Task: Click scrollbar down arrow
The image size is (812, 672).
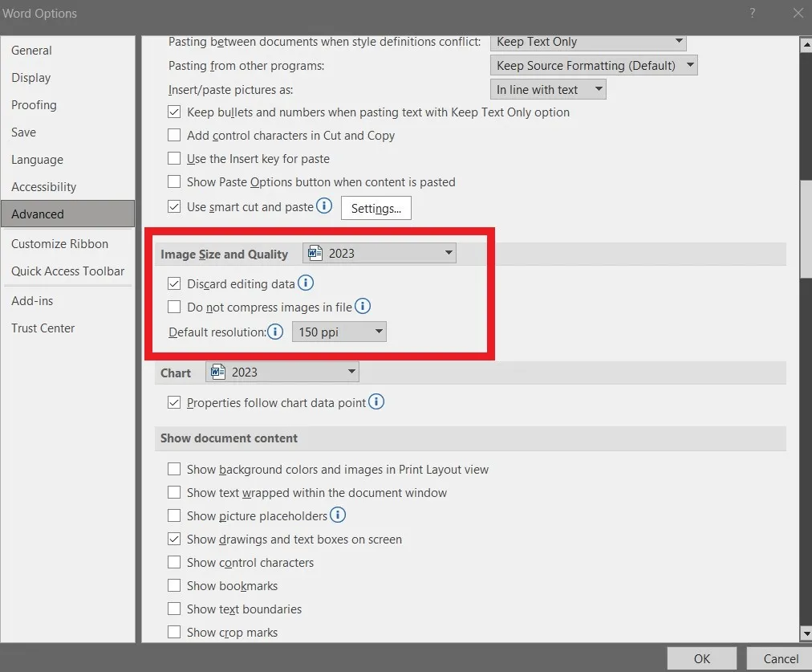Action: tap(806, 633)
